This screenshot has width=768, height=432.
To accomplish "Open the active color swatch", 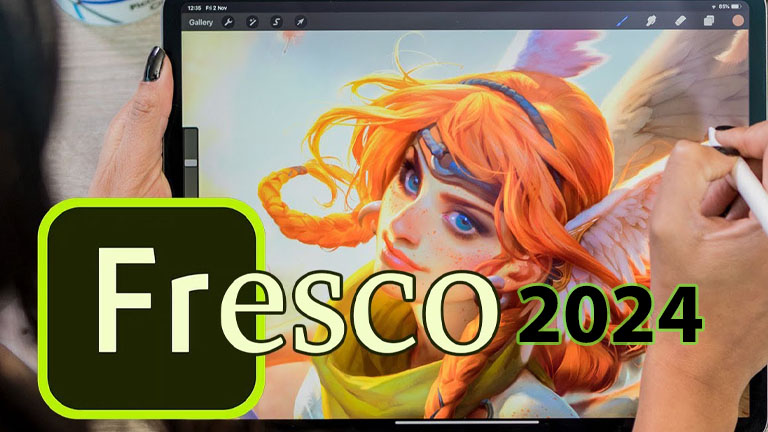I will point(738,21).
